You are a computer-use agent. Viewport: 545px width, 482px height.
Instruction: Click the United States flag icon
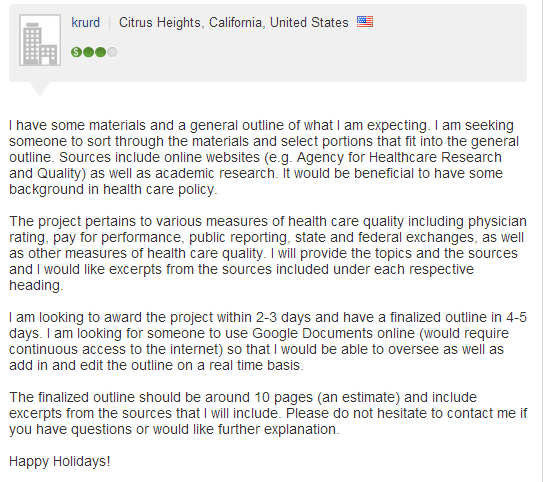pos(365,22)
